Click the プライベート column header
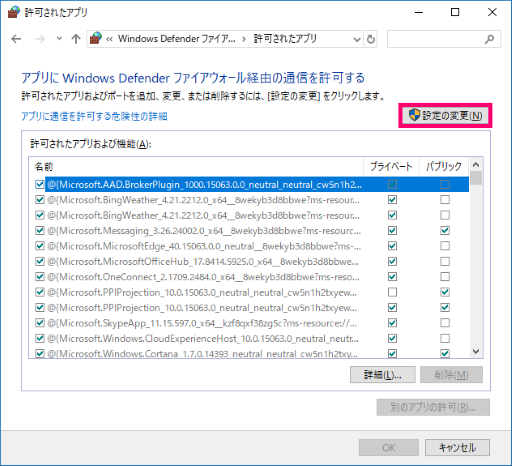512x466 pixels. pos(391,166)
